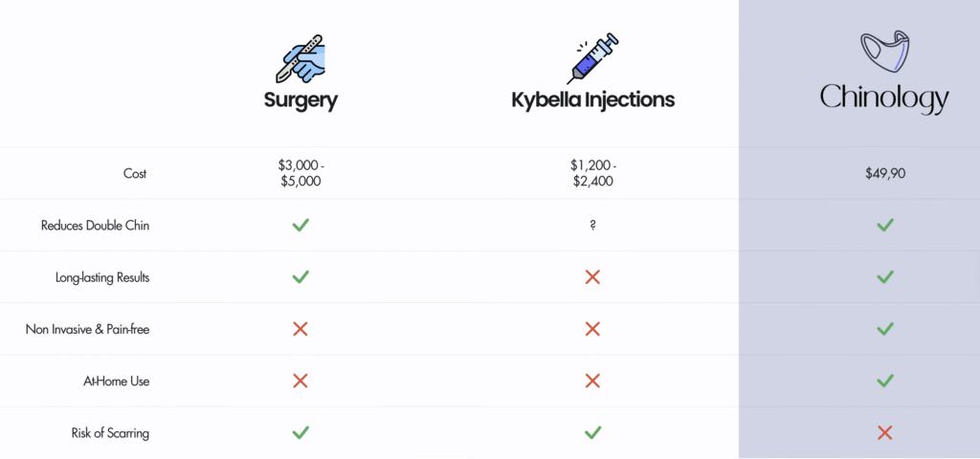
Task: Click the red X for Surgery At-Home Use
Action: pyautogui.click(x=301, y=381)
